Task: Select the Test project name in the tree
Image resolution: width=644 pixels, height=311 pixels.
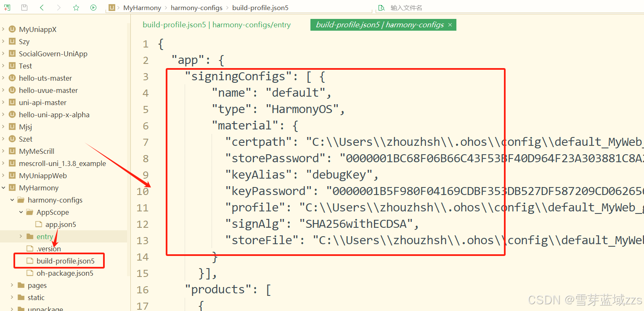Action: (25, 66)
